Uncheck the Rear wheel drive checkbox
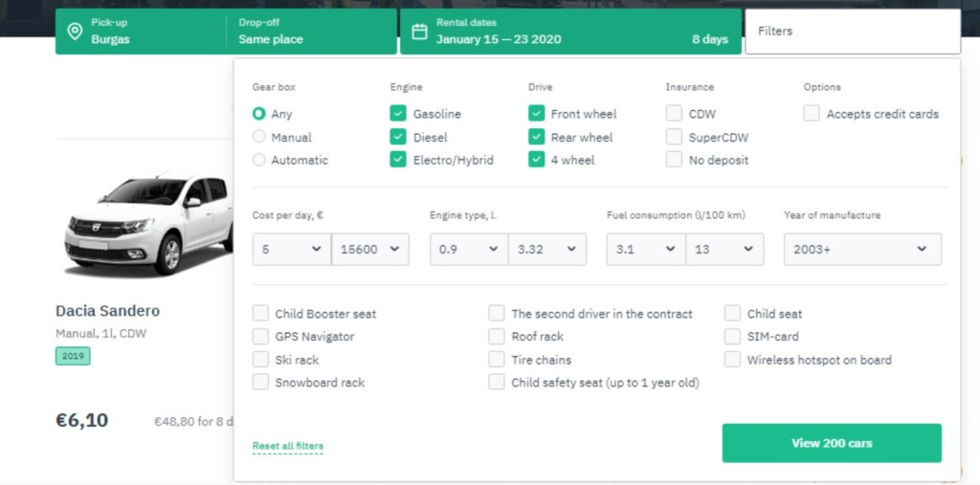The height and width of the screenshot is (485, 980). pos(536,136)
